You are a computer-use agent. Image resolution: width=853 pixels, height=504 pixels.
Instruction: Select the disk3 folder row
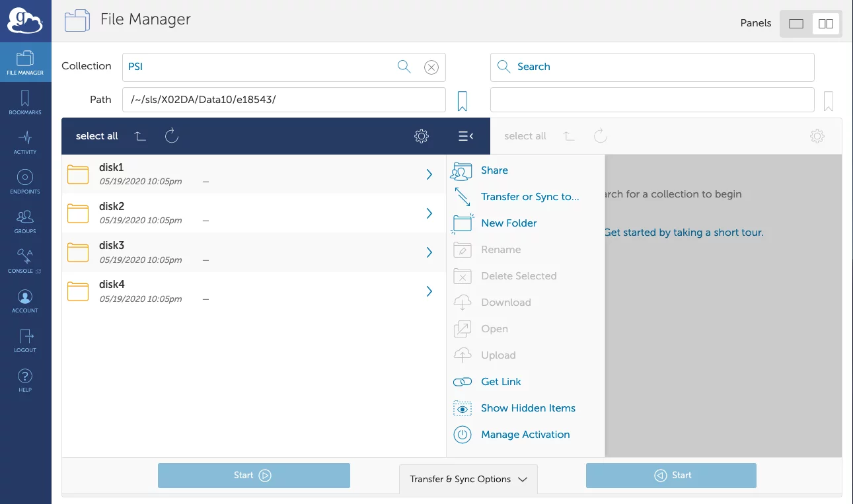[254, 252]
